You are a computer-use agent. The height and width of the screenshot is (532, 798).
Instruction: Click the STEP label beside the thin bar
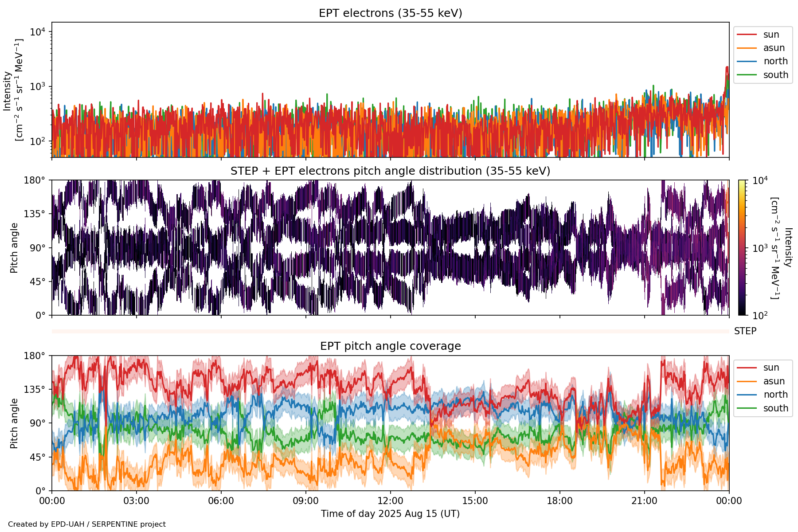click(x=745, y=331)
